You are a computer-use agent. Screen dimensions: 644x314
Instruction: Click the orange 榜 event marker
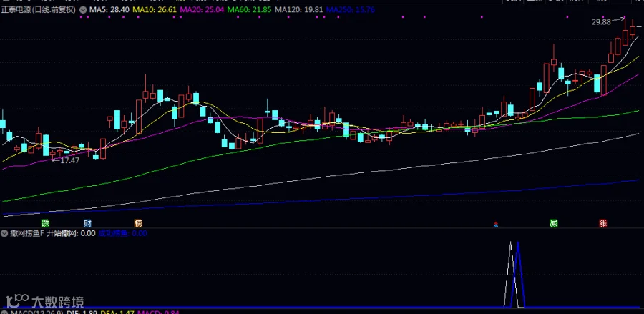point(138,223)
